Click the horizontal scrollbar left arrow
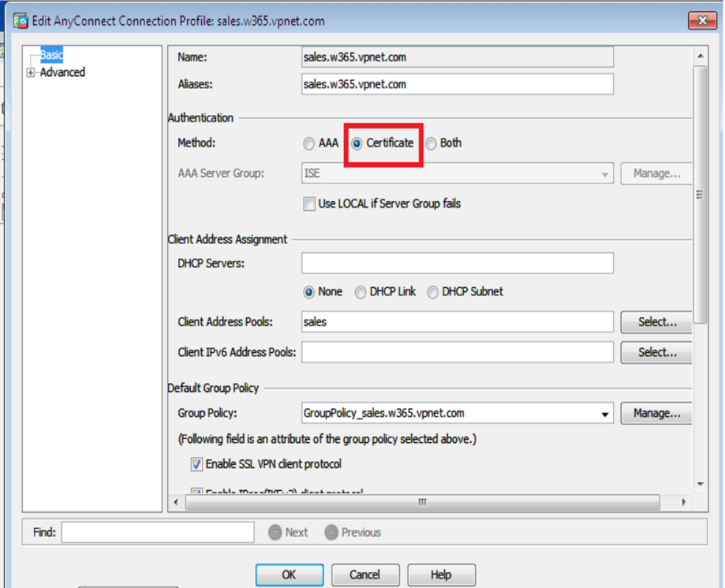The image size is (725, 588). 175,502
